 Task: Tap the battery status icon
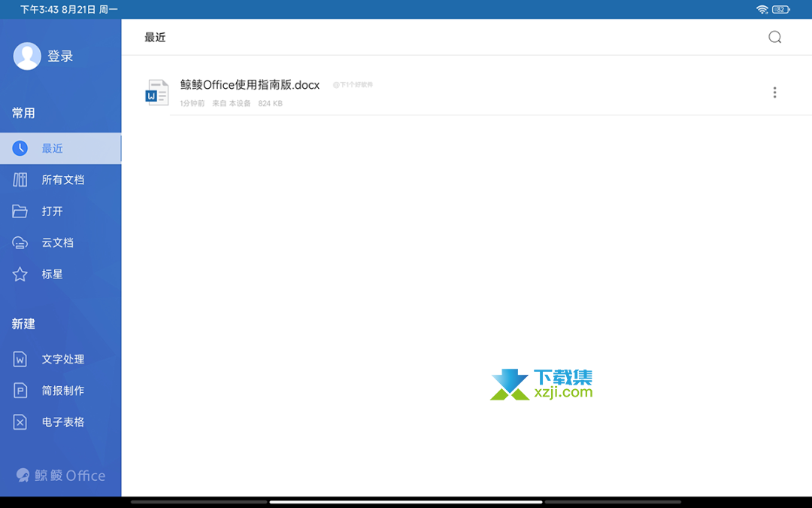(781, 9)
